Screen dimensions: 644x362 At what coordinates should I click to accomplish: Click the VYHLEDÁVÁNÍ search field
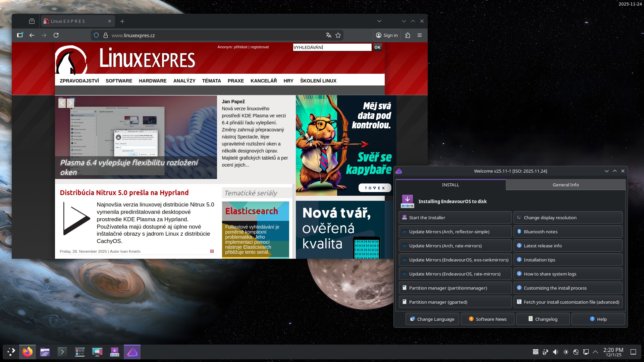click(x=332, y=47)
